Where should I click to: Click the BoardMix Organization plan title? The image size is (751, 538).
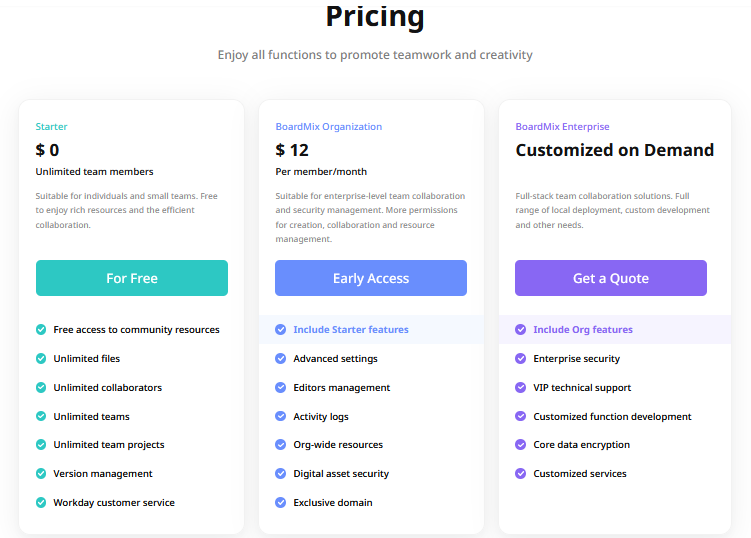pos(329,126)
